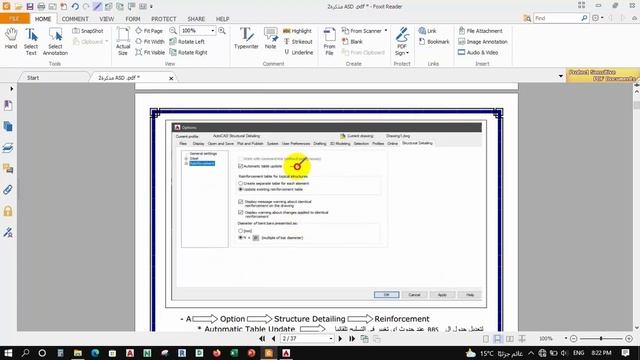Go to the next page
The width and height of the screenshot is (640, 360).
(340, 339)
